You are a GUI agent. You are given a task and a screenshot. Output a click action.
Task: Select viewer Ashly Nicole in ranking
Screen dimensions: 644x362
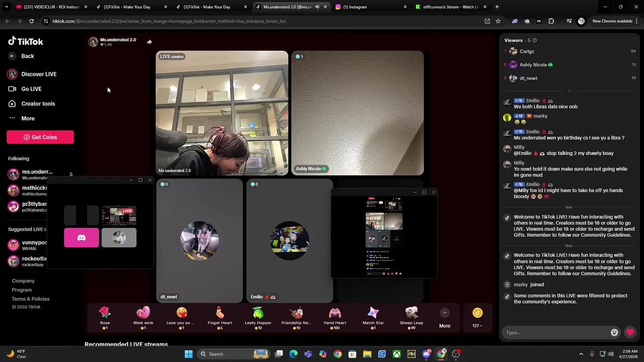(x=570, y=65)
